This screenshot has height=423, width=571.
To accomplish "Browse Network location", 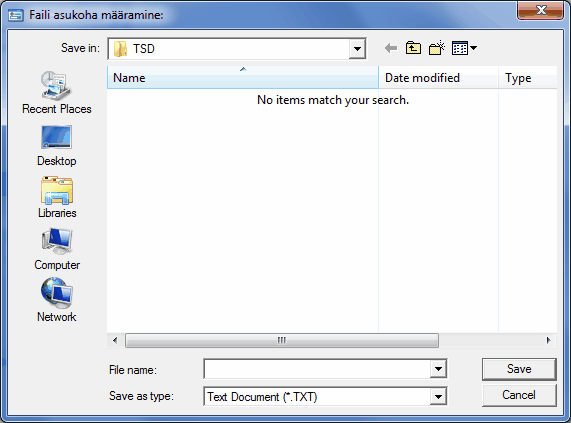I will click(x=57, y=300).
